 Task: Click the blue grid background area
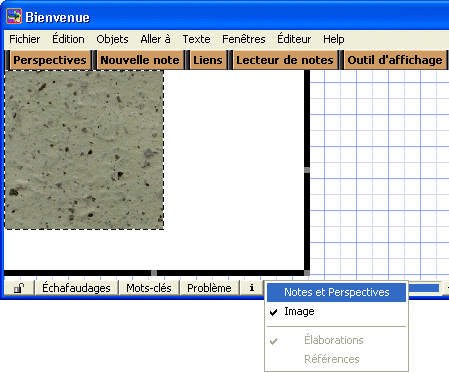[x=379, y=167]
